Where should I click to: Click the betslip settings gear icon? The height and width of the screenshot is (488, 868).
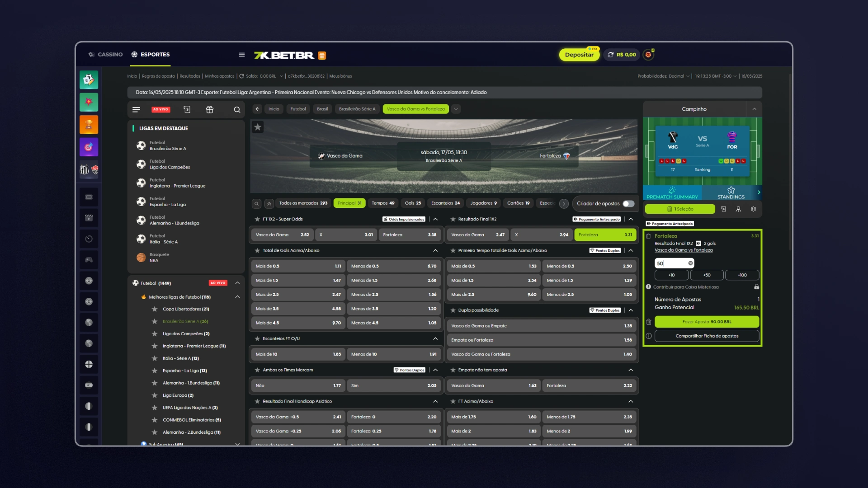point(753,209)
